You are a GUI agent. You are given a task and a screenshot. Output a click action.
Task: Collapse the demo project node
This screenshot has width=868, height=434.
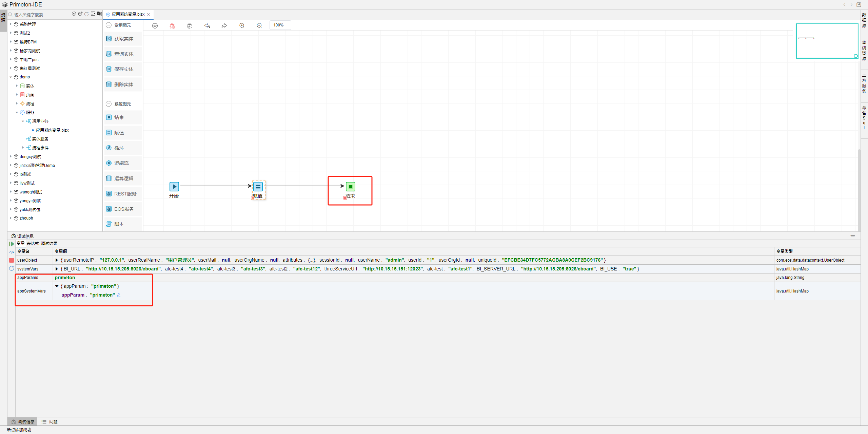coord(11,77)
